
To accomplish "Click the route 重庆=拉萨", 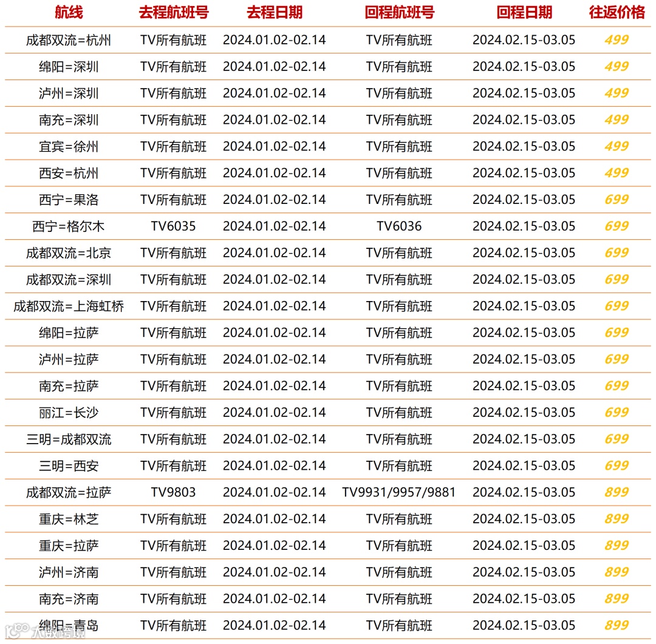I will [x=69, y=546].
